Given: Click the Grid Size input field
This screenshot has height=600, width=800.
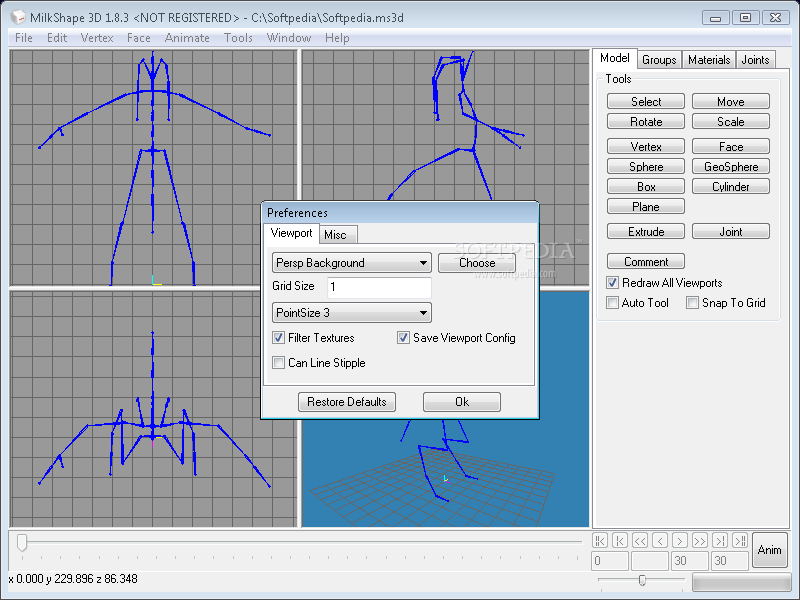Looking at the screenshot, I should [x=379, y=287].
